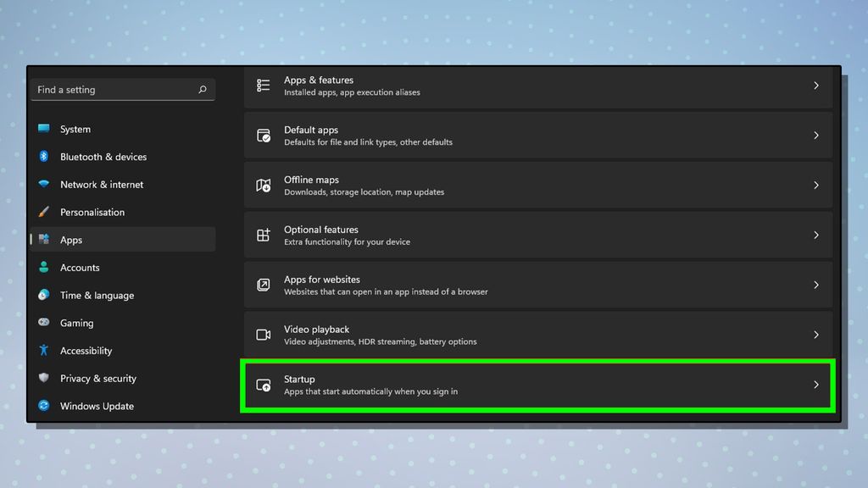Screen dimensions: 868x488
Task: Click the Accessibility person icon
Action: point(45,350)
